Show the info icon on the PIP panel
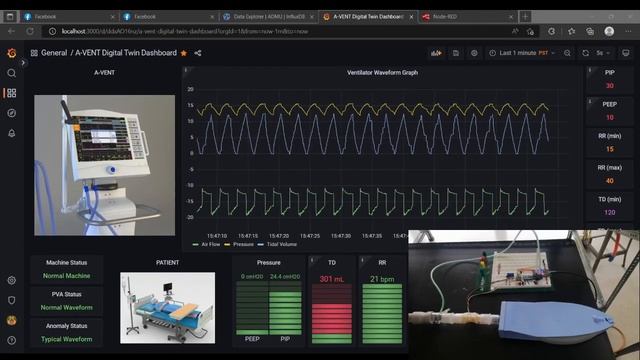The width and height of the screenshot is (640, 360). 590,70
